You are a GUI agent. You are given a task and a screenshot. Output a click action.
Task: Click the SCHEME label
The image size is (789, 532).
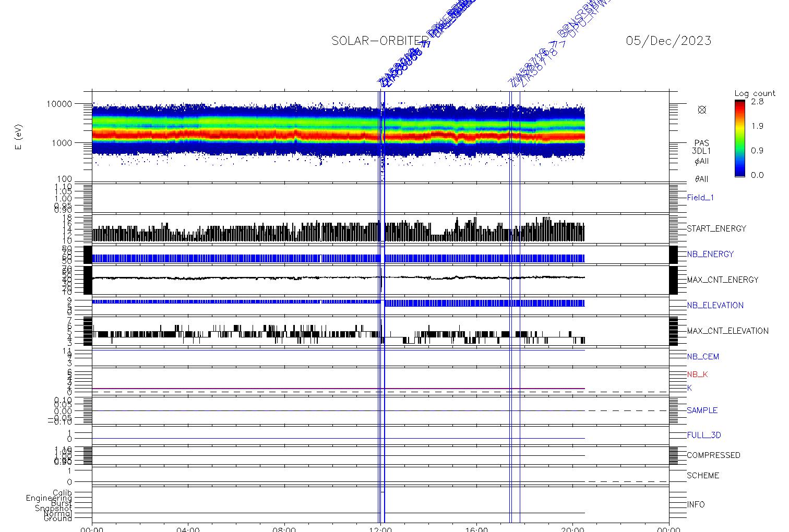[703, 476]
